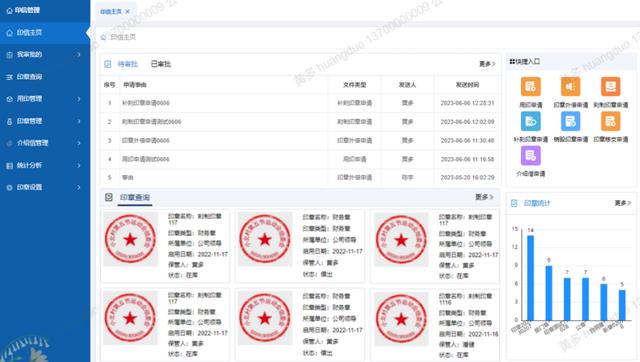Click the home icon beside the 印信管理 sidebar title
The width and height of the screenshot is (640, 362).
click(9, 11)
